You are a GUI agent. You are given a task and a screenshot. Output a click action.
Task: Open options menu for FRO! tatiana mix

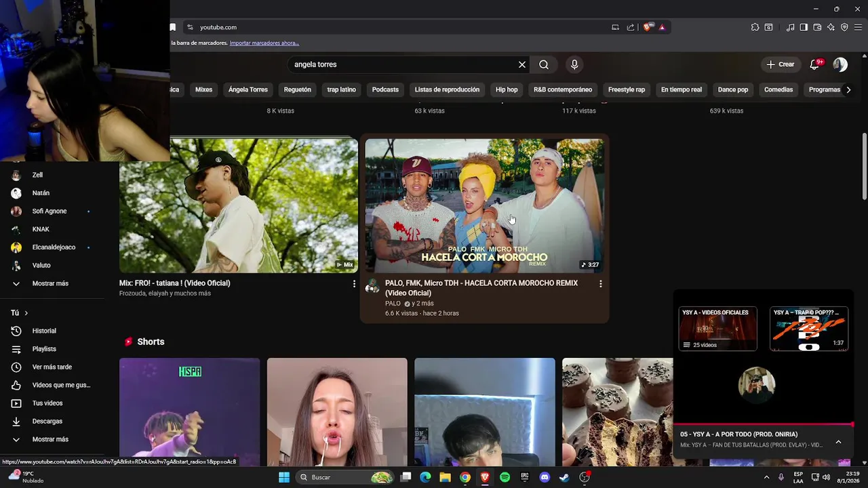(x=354, y=284)
